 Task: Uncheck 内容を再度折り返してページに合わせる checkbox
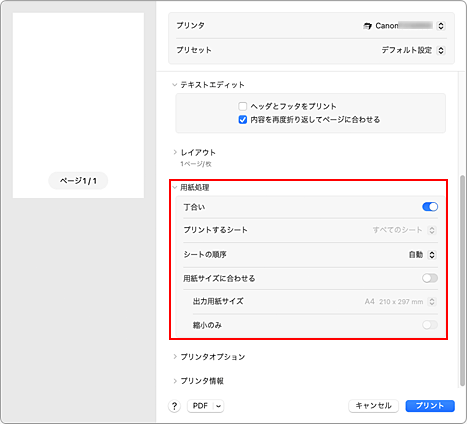(x=243, y=119)
